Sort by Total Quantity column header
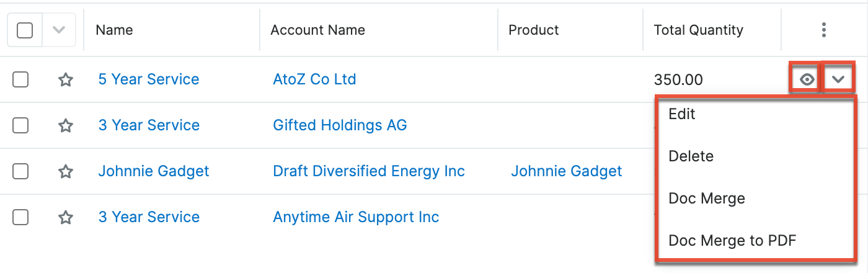 [x=698, y=30]
